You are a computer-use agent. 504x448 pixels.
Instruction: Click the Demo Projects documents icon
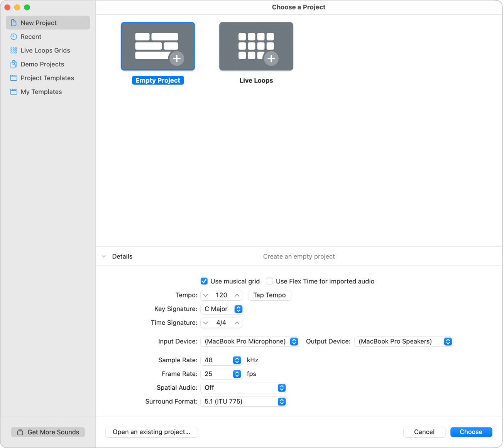tap(14, 64)
